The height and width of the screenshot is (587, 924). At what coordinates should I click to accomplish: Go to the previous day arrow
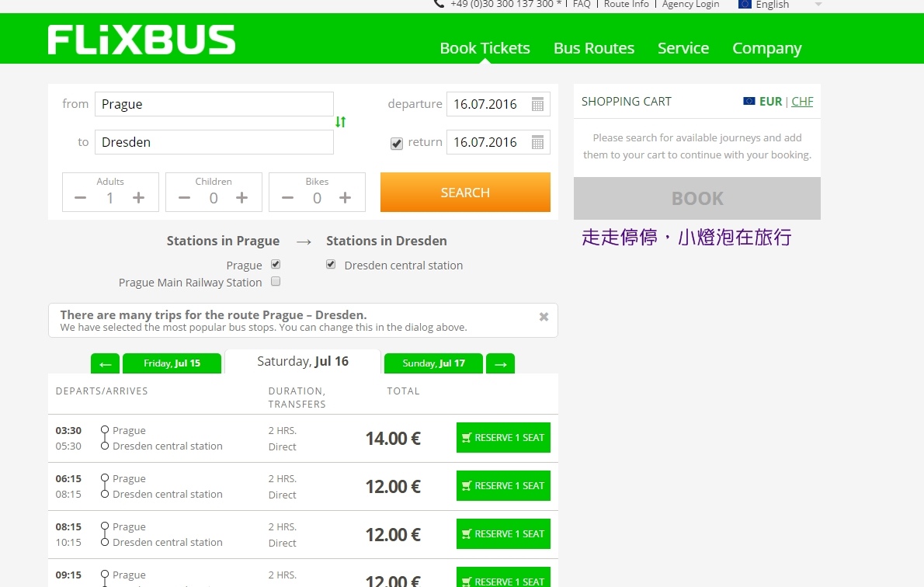click(x=106, y=363)
